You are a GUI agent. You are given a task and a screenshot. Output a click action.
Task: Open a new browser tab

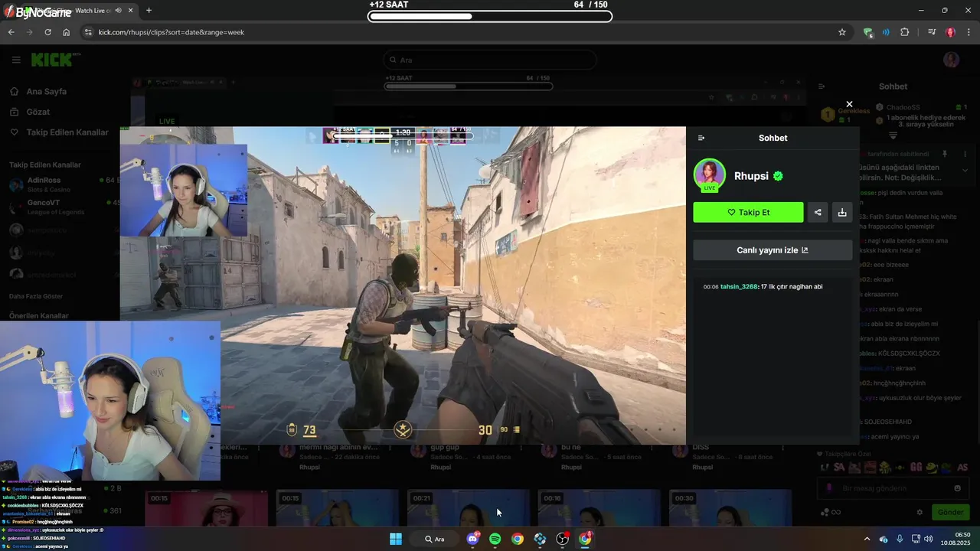(149, 11)
